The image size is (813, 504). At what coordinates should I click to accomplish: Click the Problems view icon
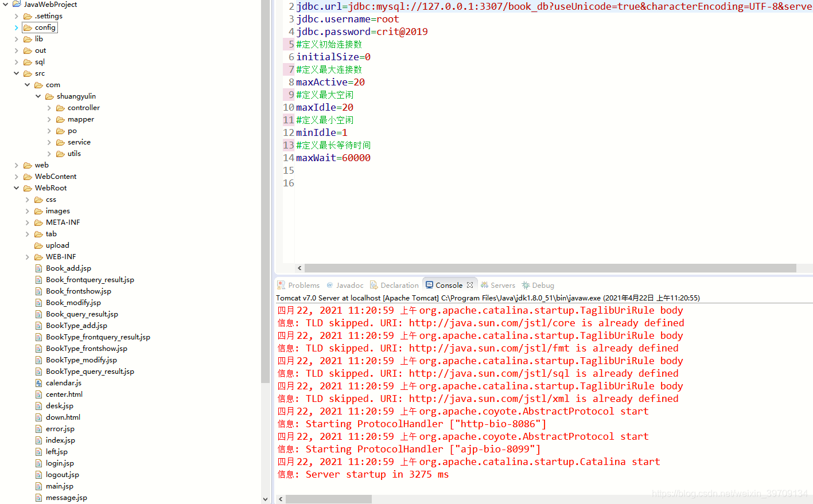pyautogui.click(x=281, y=285)
